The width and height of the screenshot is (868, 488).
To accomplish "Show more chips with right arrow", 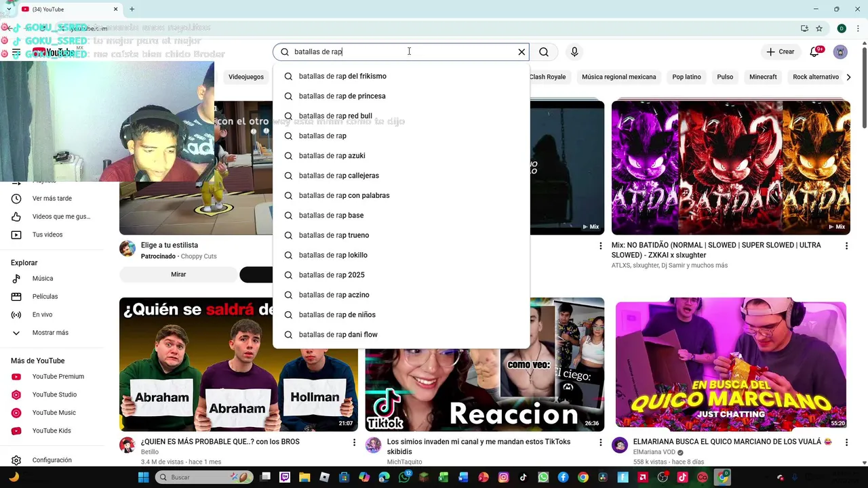I will click(x=848, y=77).
